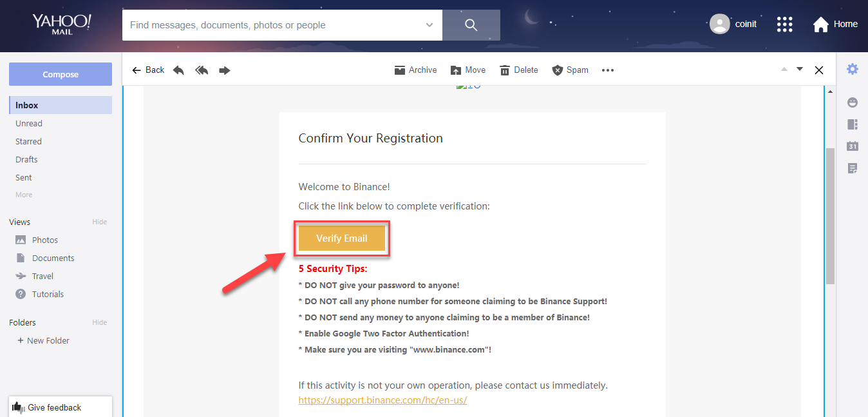Archive this email
This screenshot has height=417, width=868.
(x=415, y=70)
